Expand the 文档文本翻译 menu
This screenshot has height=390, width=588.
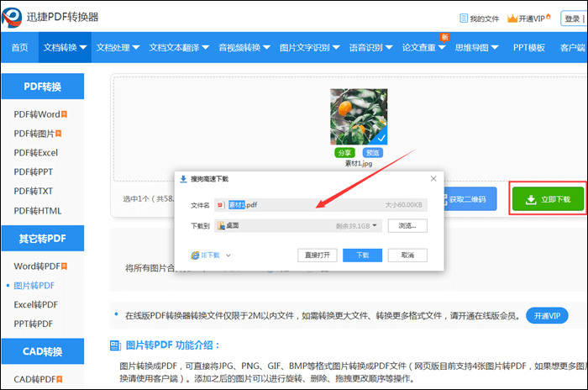179,47
